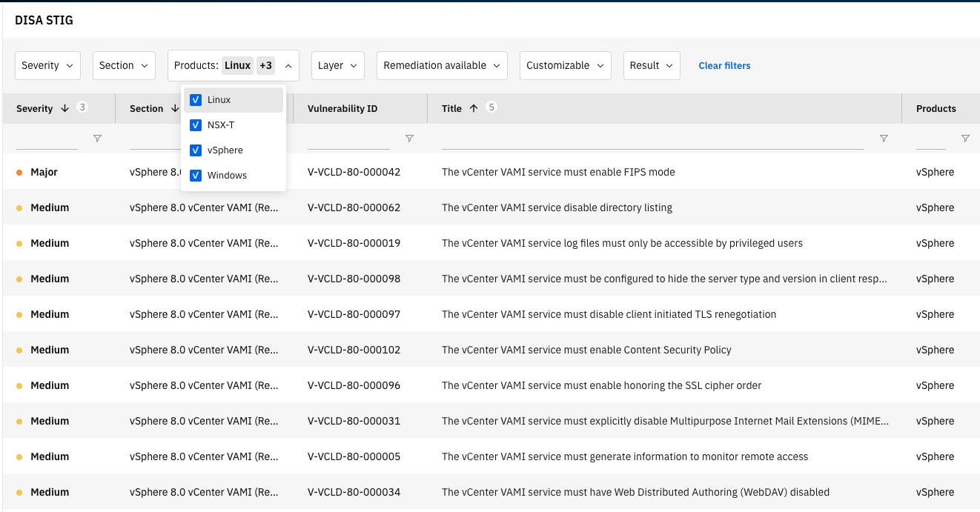Screen dimensions: 980x512
Task: Click the Severity column filter icon
Action: 97,139
